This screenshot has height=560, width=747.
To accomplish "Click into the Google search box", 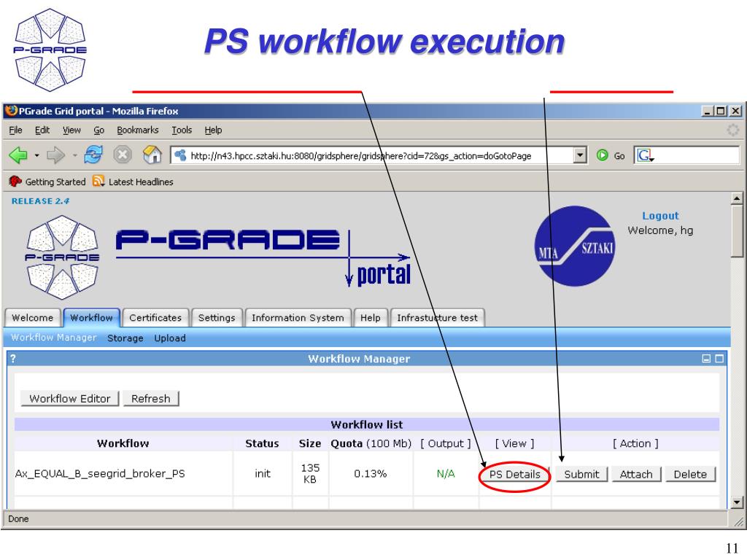I will 697,156.
